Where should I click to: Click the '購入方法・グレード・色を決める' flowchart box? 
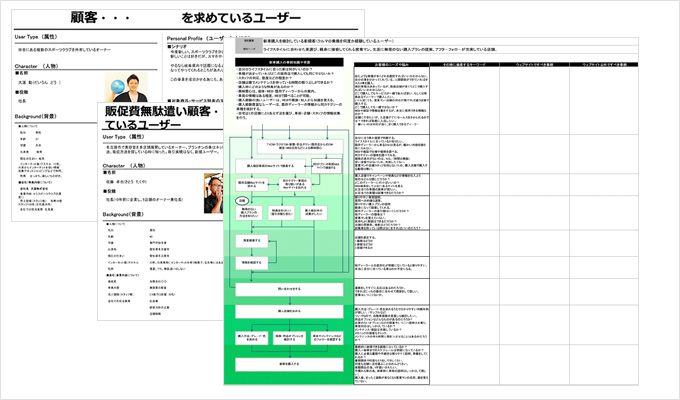tap(252, 338)
